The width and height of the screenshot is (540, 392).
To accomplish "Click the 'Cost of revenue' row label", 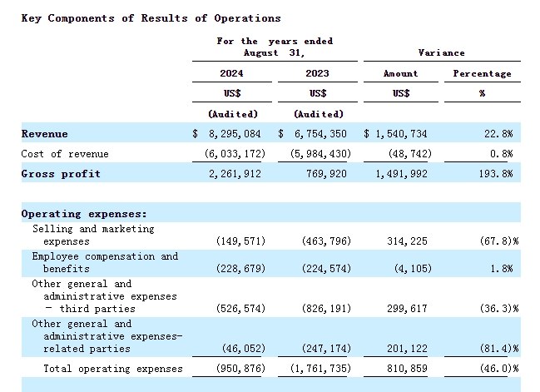I will (65, 154).
